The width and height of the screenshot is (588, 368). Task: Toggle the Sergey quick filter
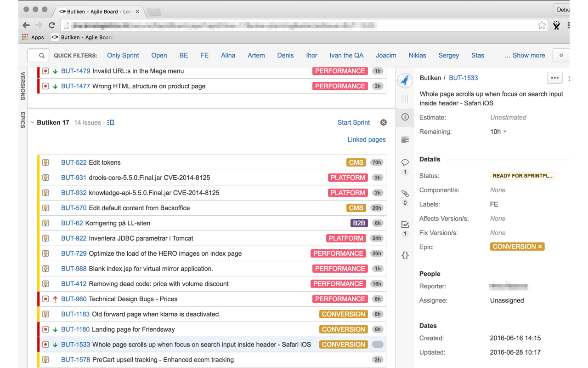pyautogui.click(x=449, y=55)
